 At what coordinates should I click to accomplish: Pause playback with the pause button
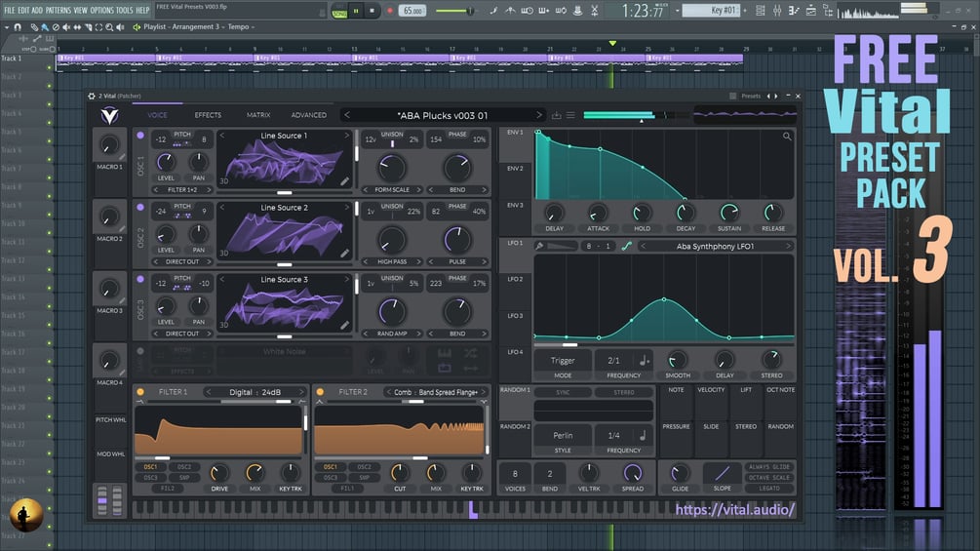[x=356, y=11]
